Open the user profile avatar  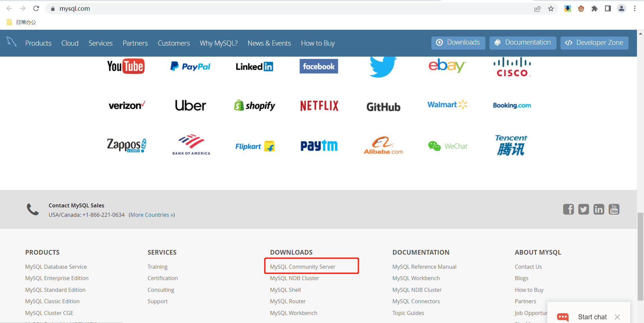coord(622,9)
